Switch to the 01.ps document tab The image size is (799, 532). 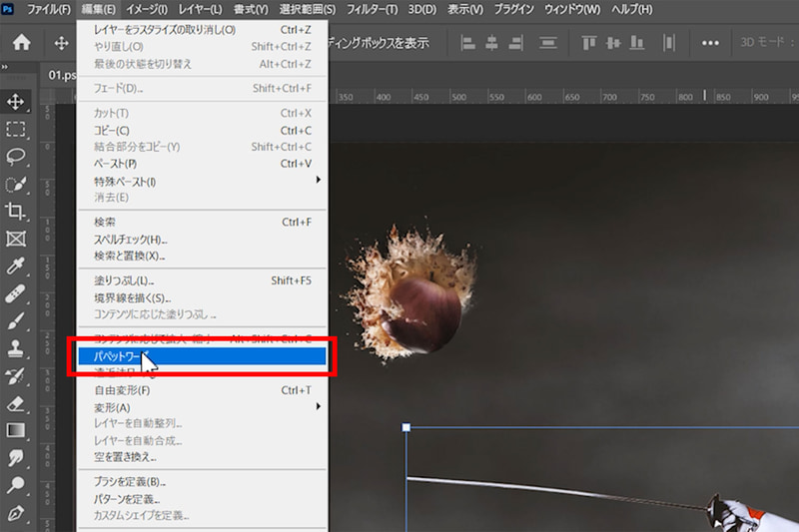click(61, 75)
